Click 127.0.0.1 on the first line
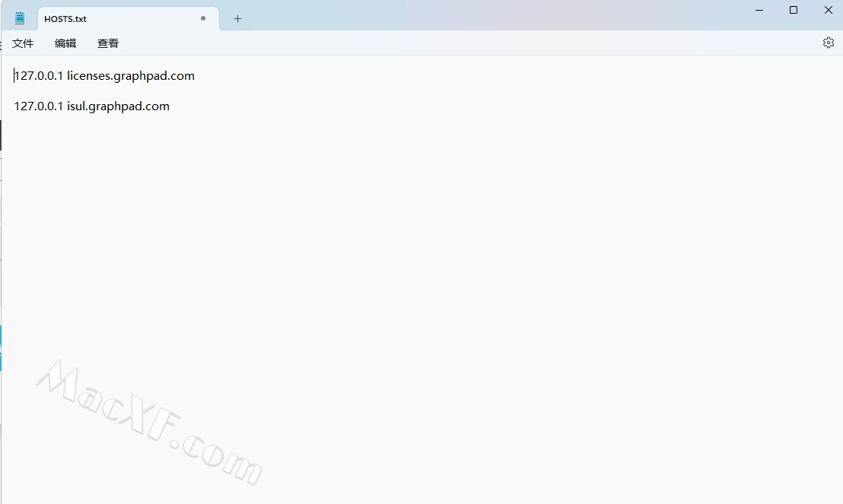The image size is (843, 504). click(38, 76)
